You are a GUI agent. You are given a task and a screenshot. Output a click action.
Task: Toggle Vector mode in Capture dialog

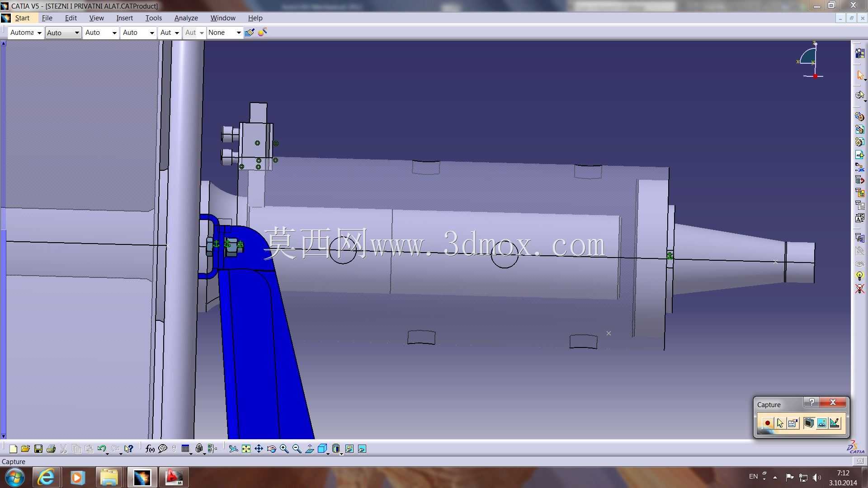835,423
